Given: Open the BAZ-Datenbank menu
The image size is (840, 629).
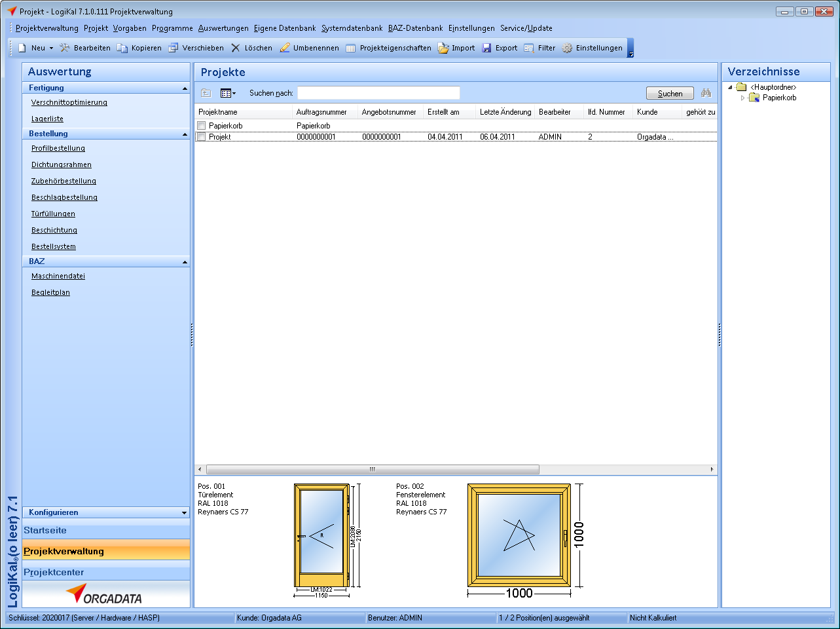Looking at the screenshot, I should [x=416, y=28].
